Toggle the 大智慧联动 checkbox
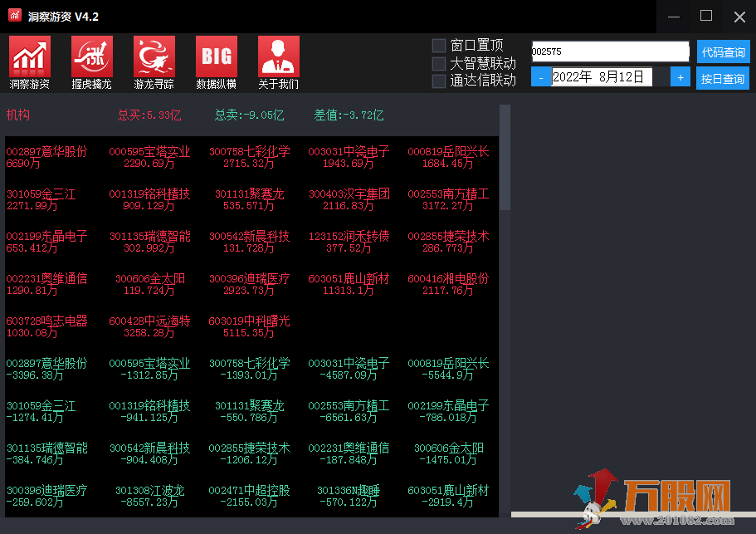 pyautogui.click(x=439, y=64)
